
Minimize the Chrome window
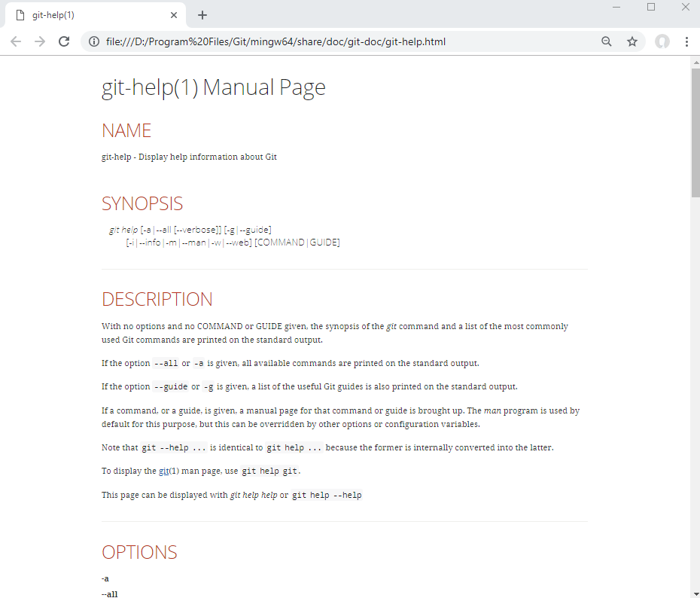616,8
